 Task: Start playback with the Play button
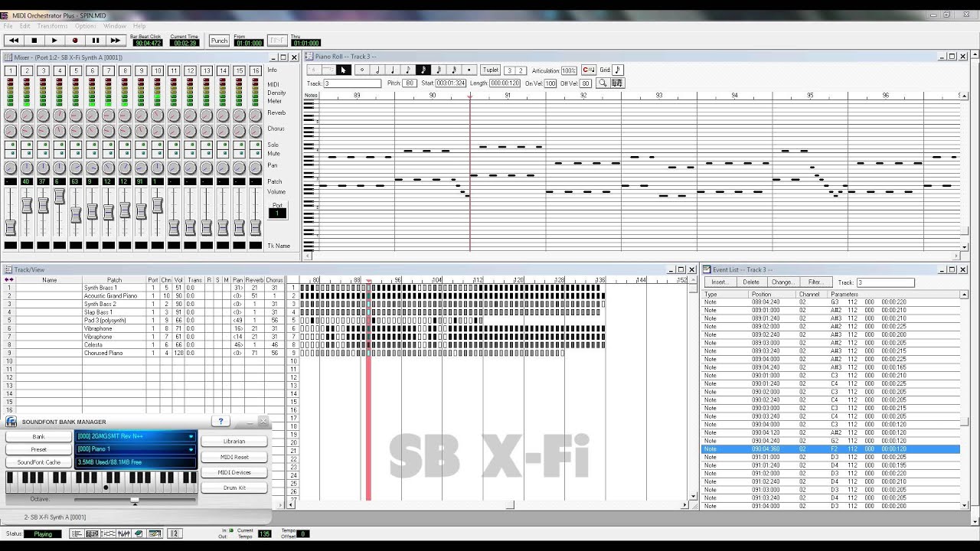point(54,41)
